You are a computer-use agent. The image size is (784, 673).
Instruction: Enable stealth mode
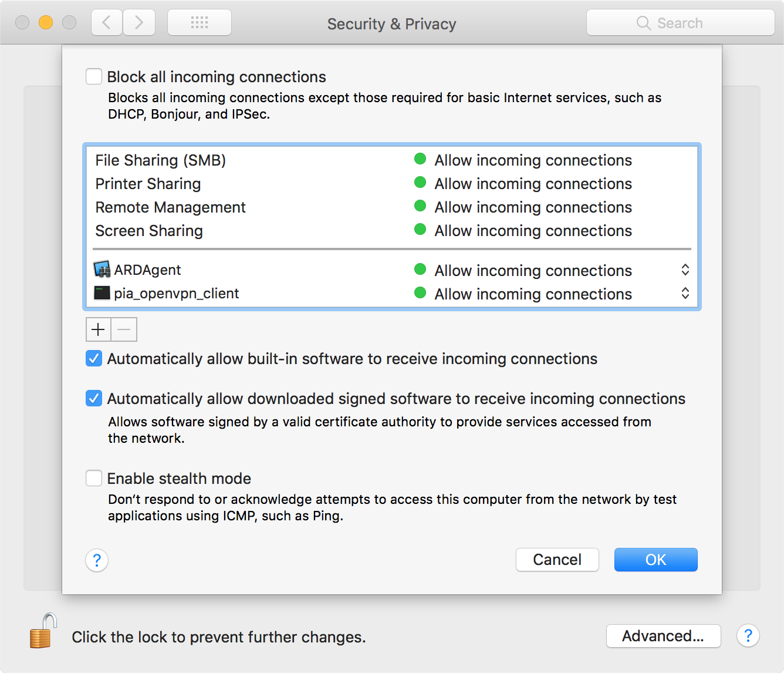pos(93,478)
